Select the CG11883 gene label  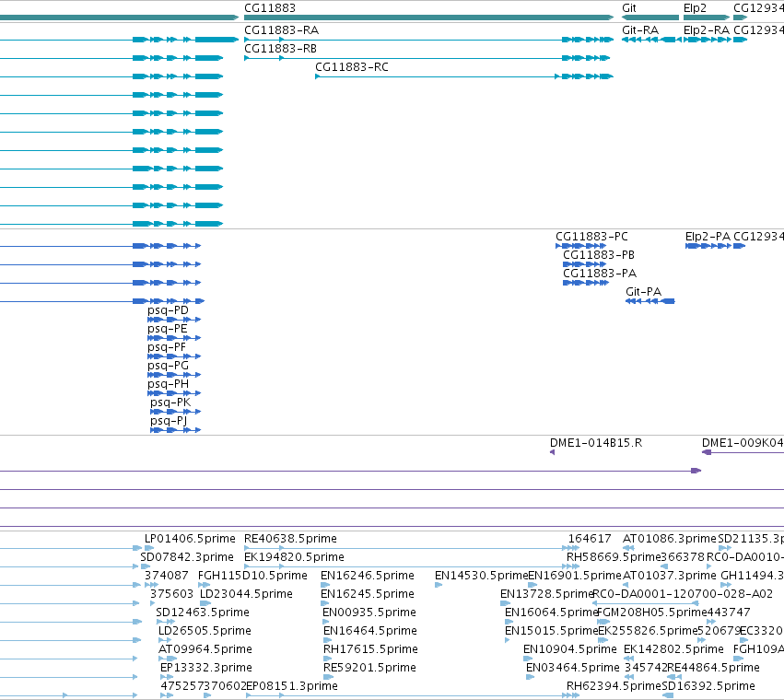[270, 8]
